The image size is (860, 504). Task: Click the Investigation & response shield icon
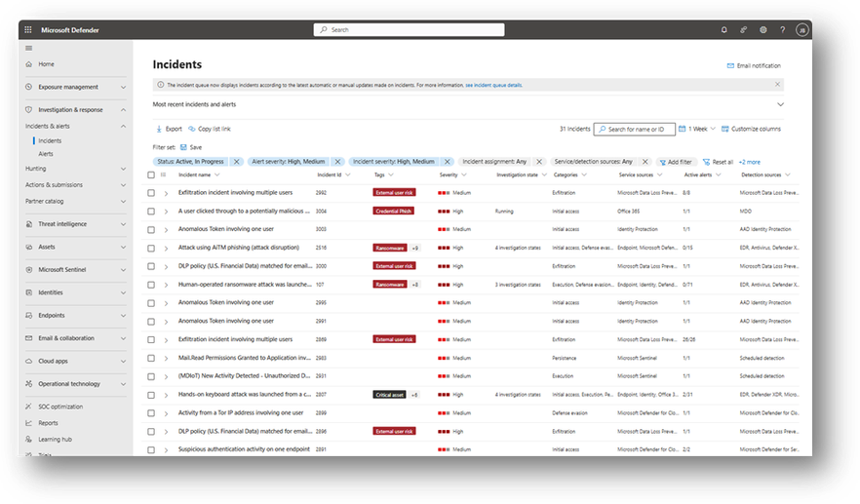click(x=29, y=110)
